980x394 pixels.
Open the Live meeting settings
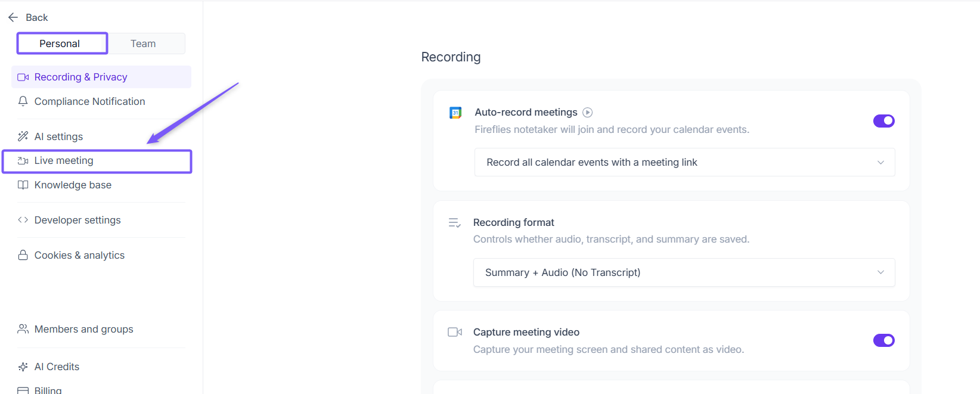[x=64, y=161]
